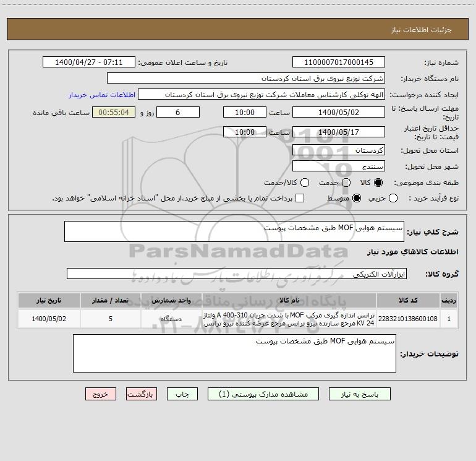Click the need date cell 1400/05/02
This screenshot has height=461, width=476.
tap(49, 319)
